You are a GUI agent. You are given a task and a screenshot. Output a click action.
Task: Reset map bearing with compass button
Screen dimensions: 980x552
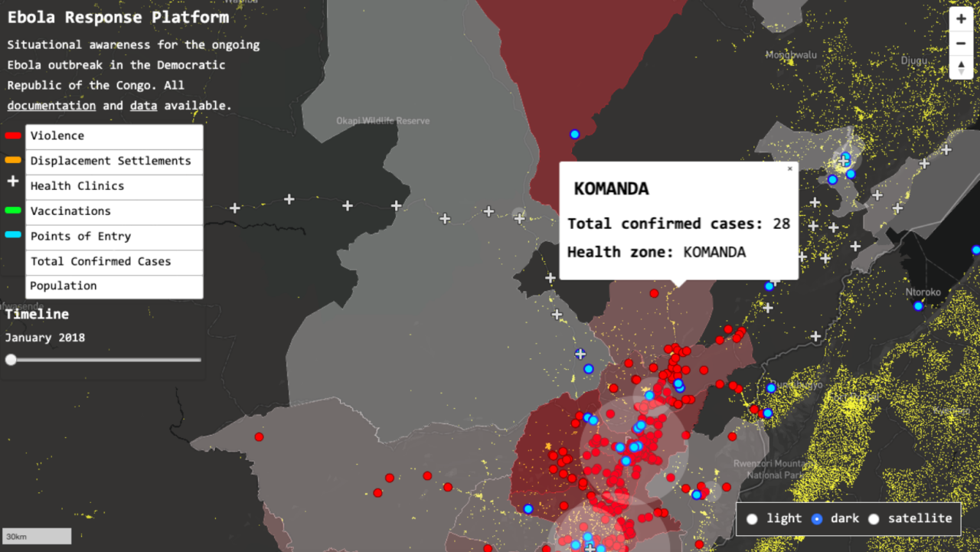tap(961, 67)
